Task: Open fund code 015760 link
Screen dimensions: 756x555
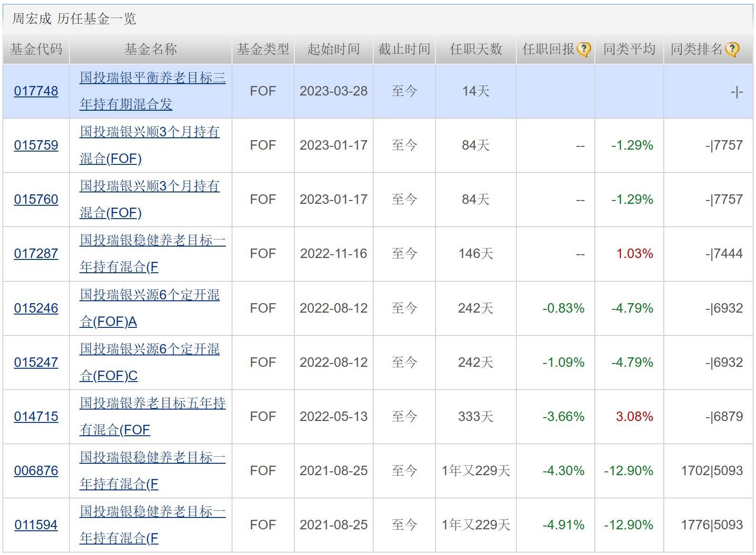Action: (36, 200)
